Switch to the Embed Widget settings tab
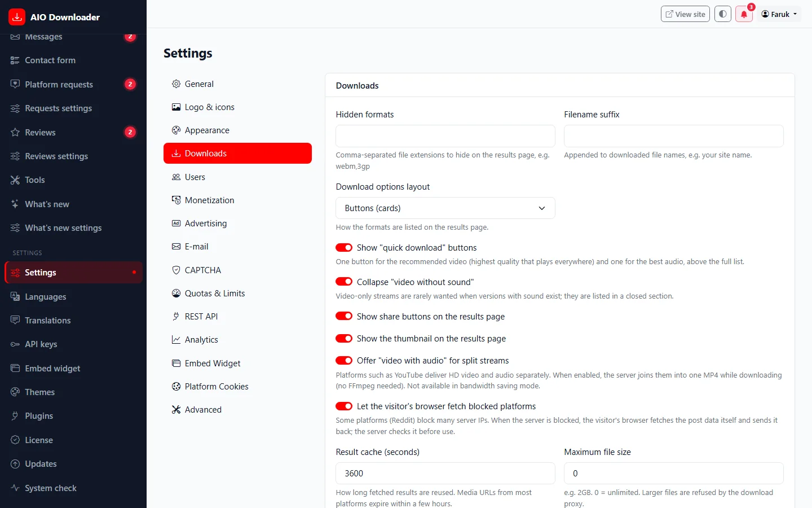 237,364
